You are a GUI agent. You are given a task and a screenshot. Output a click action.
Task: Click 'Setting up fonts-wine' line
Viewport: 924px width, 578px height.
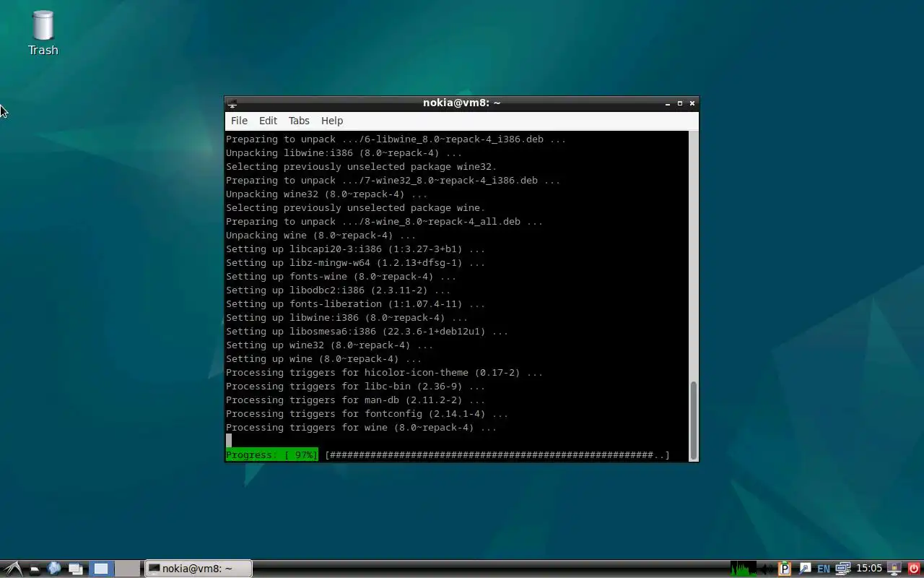(341, 277)
